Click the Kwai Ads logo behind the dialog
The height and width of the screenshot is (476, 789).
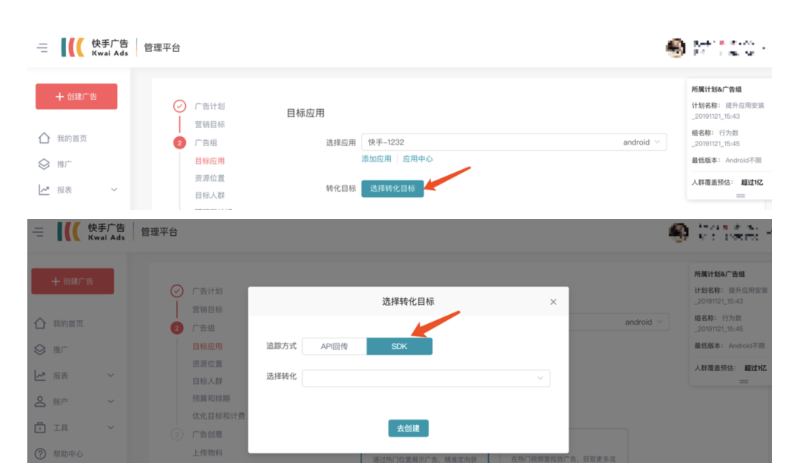tap(91, 231)
